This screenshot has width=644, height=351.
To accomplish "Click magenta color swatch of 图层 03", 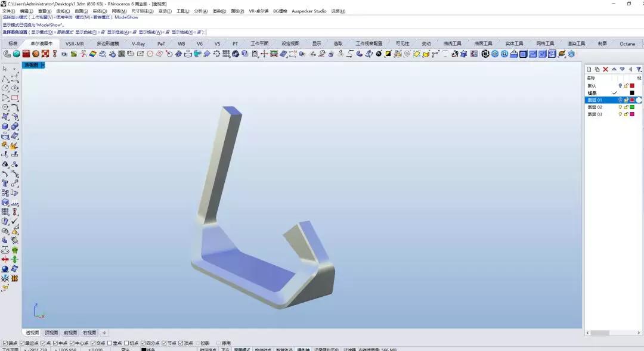I will (x=632, y=114).
